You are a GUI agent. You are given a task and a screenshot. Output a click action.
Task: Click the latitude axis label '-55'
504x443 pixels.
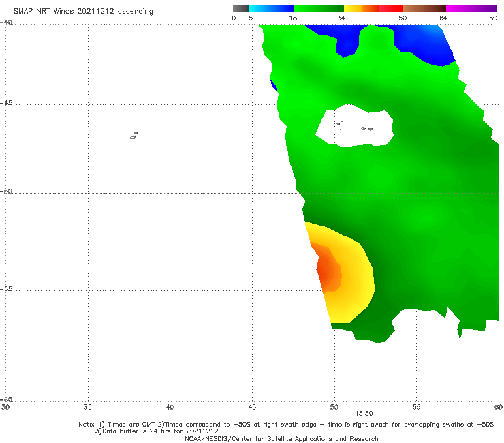pos(6,288)
